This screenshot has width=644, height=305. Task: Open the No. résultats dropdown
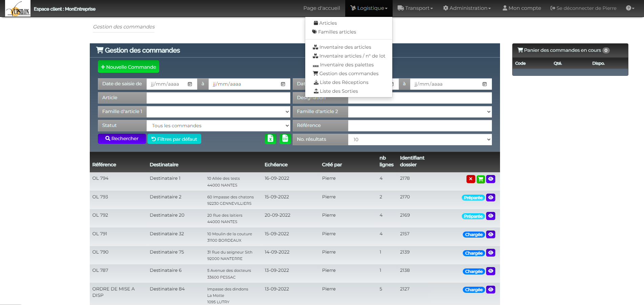coord(420,139)
